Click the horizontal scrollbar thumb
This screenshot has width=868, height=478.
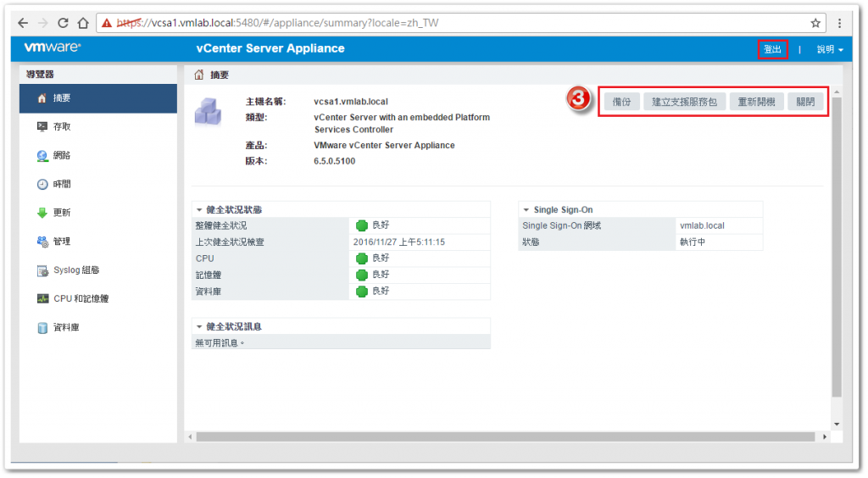point(505,437)
